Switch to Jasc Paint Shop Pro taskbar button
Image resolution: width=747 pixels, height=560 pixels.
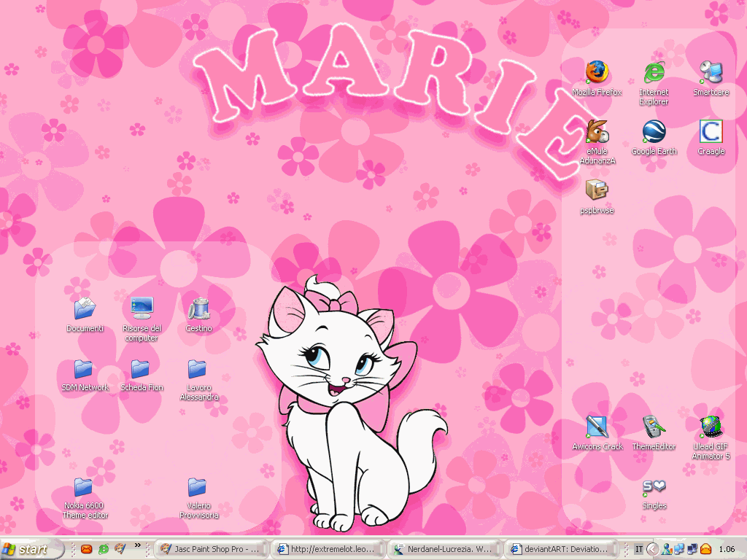[212, 549]
